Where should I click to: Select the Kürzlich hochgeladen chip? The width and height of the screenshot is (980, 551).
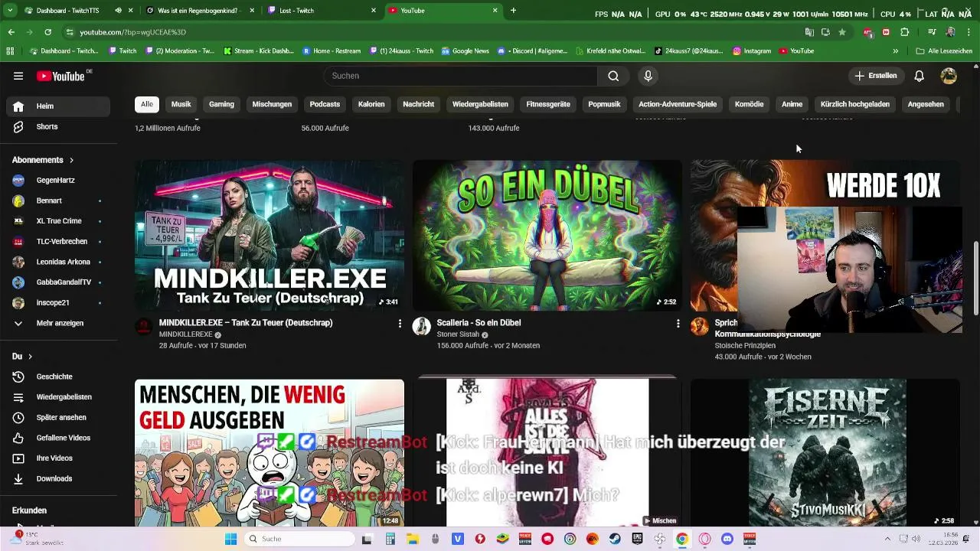855,104
